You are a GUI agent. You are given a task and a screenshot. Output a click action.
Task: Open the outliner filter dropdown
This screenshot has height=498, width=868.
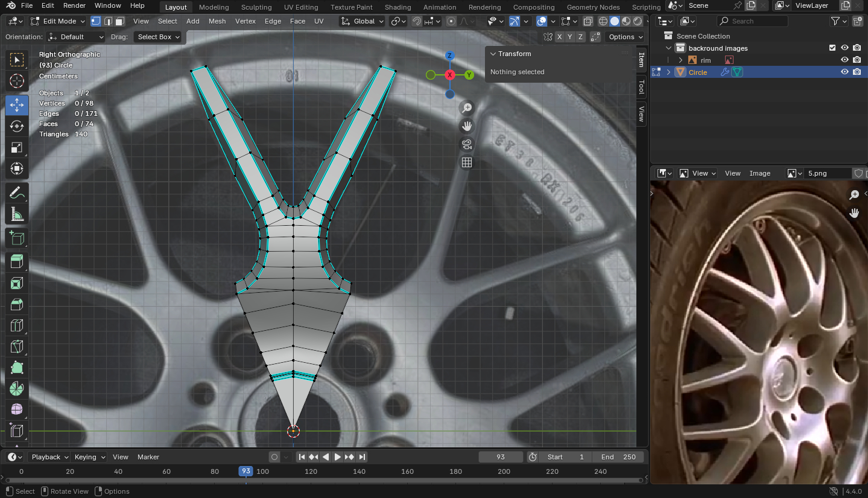(x=838, y=21)
